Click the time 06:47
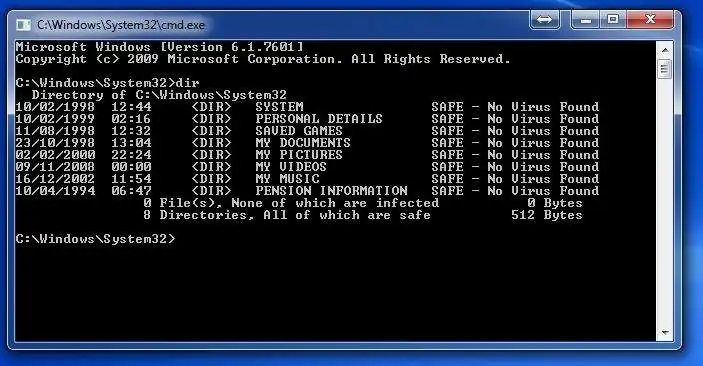 pos(131,191)
